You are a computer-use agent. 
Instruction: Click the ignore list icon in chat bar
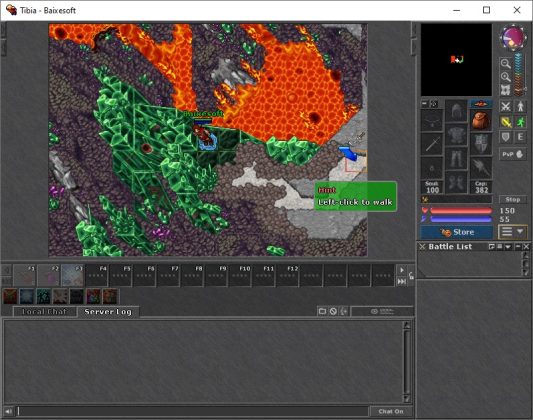point(333,311)
